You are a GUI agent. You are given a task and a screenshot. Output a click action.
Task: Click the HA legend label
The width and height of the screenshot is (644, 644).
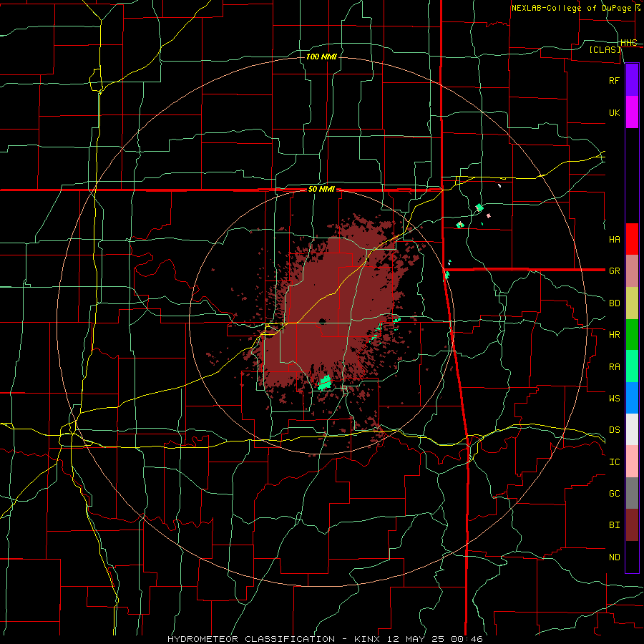[614, 239]
